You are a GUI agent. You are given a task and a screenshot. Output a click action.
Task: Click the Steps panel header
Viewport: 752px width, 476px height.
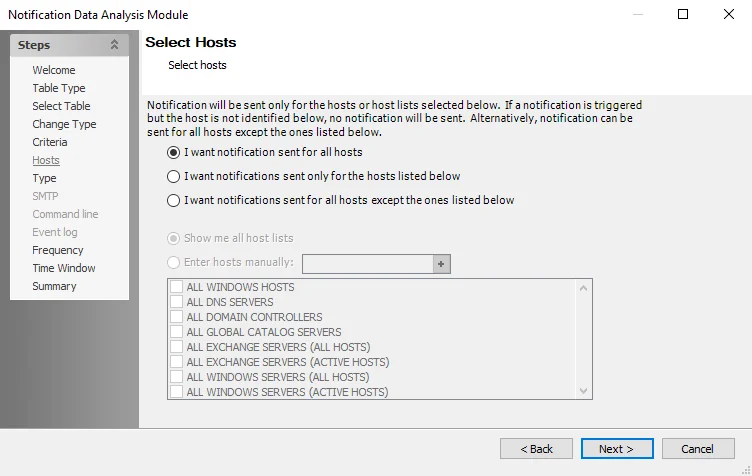(69, 45)
